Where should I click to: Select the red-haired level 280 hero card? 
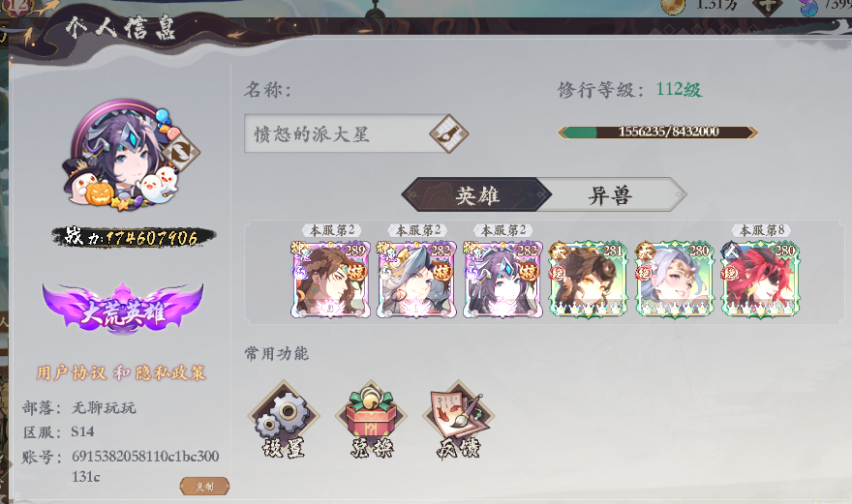tap(760, 280)
